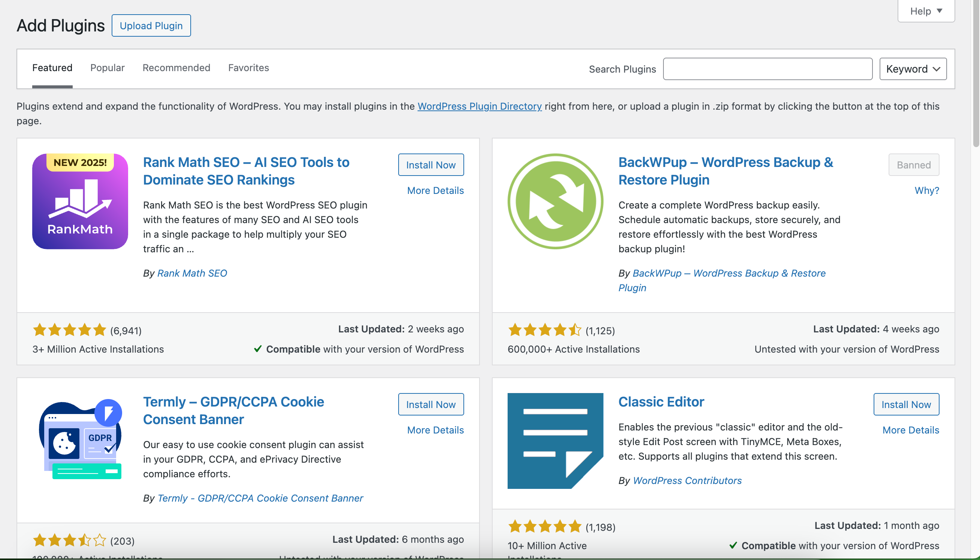Click the disabled Banned button for BackWPup
Screen dimensions: 980x560
tap(913, 165)
